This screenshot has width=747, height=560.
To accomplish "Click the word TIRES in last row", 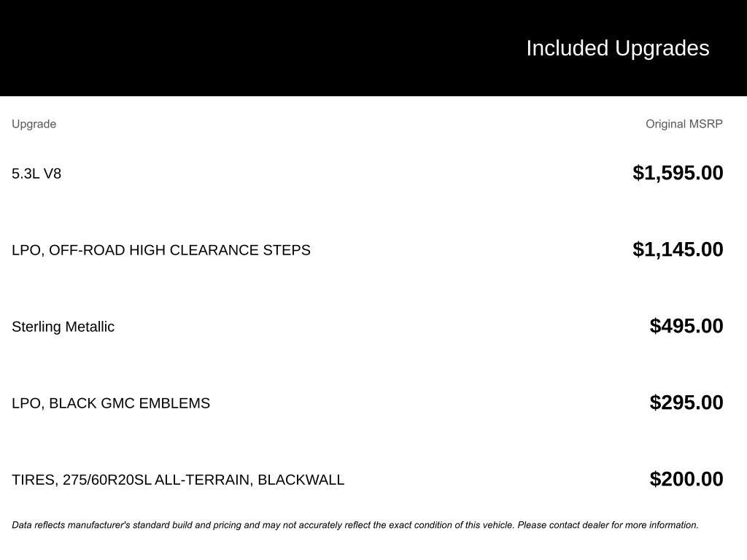I will pyautogui.click(x=34, y=480).
